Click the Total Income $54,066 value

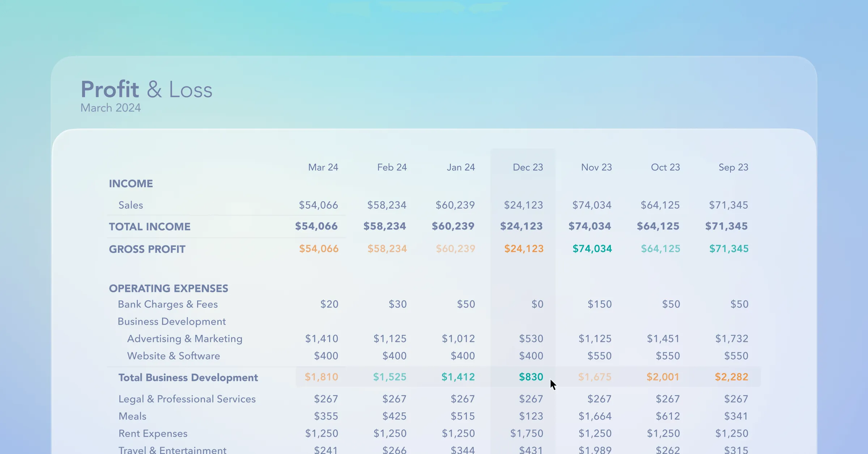316,226
